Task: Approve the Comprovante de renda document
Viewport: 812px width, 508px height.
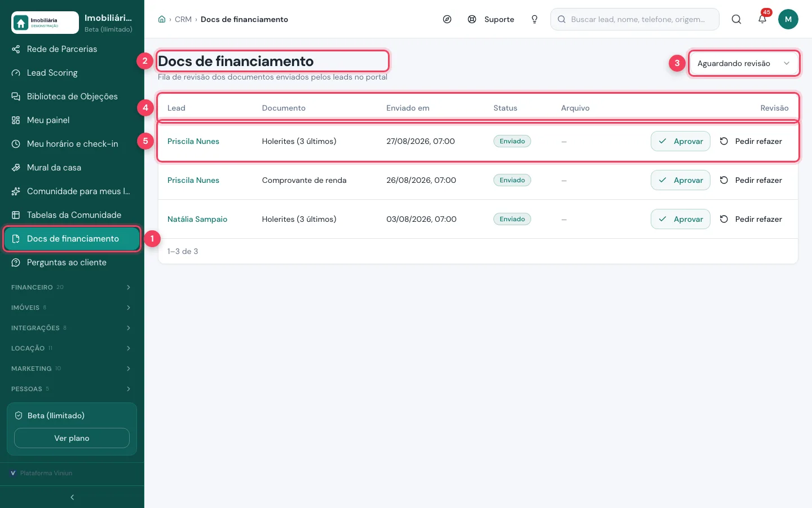Action: 681,180
